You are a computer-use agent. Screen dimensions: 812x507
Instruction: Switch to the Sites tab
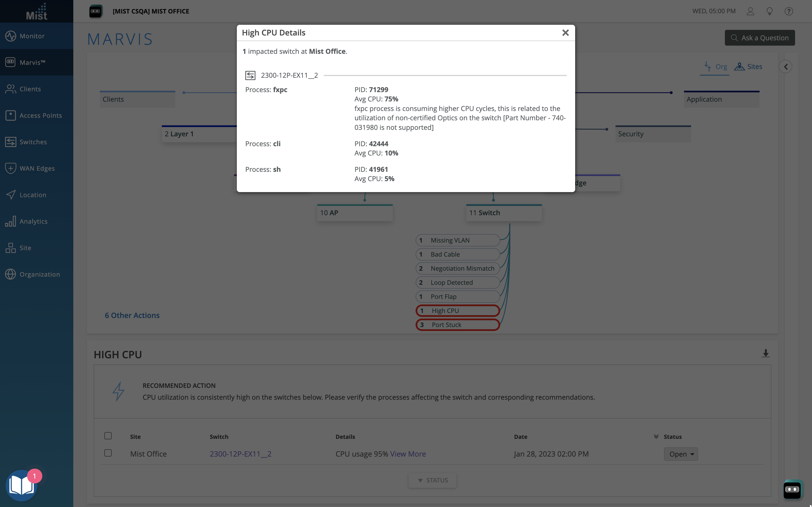point(748,66)
